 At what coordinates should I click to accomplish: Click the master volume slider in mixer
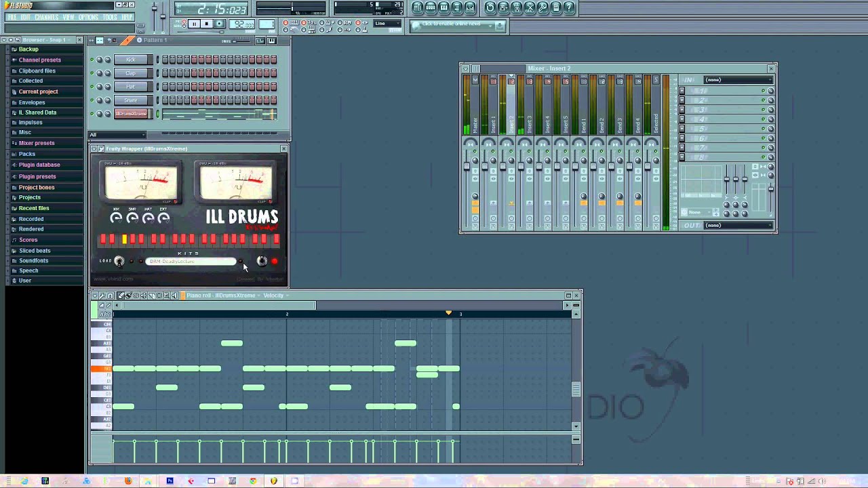[x=467, y=167]
